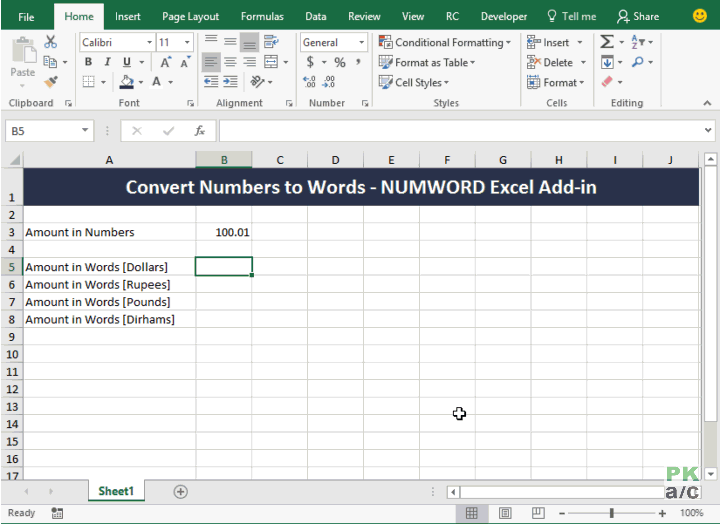Open Find and Select magnifier
Viewport: 720px width, 524px height.
pyautogui.click(x=638, y=62)
